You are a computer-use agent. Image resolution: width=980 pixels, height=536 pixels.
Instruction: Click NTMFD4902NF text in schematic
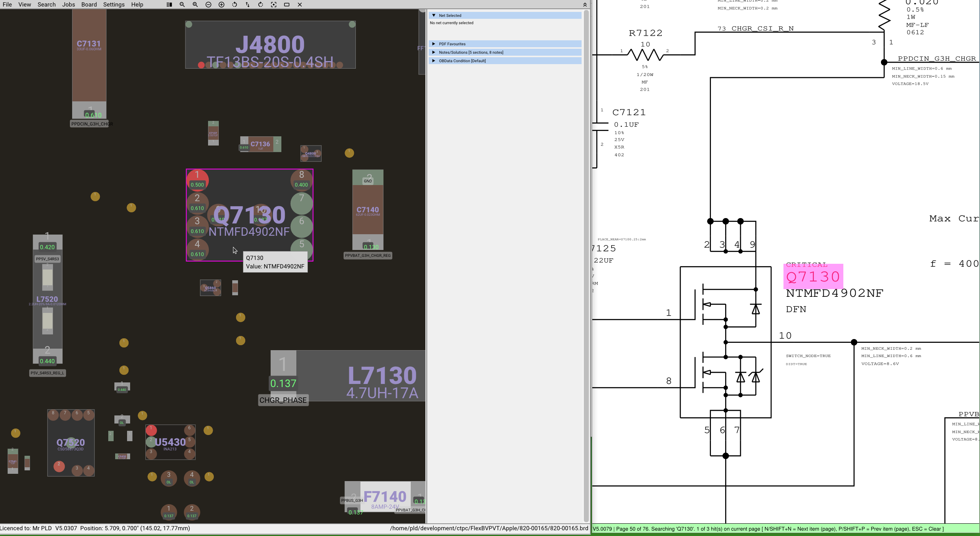[835, 293]
